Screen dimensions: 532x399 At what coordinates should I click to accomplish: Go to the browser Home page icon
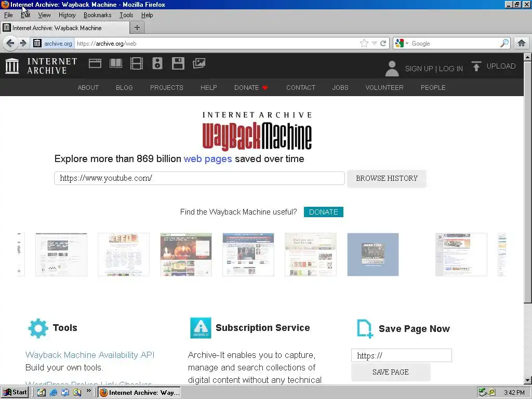(522, 43)
